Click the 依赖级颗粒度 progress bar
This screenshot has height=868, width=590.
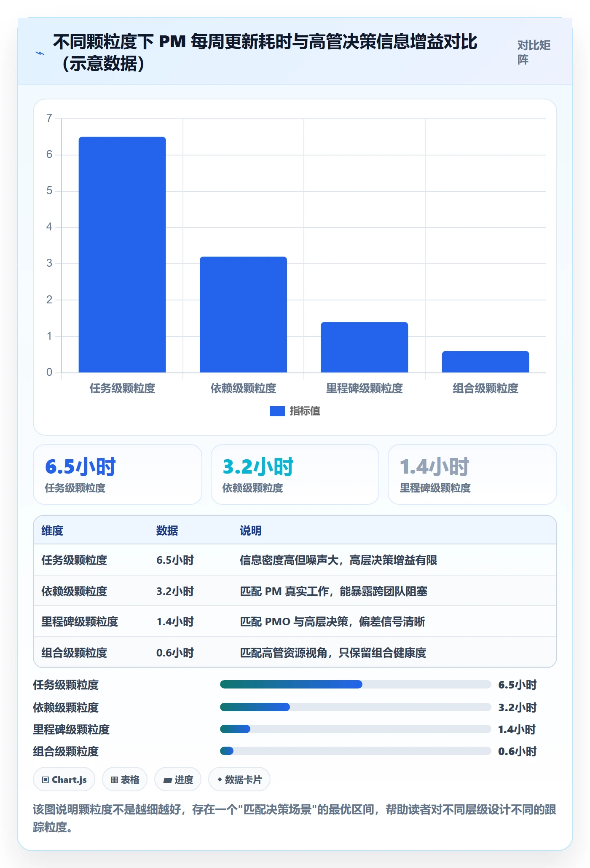(x=355, y=707)
